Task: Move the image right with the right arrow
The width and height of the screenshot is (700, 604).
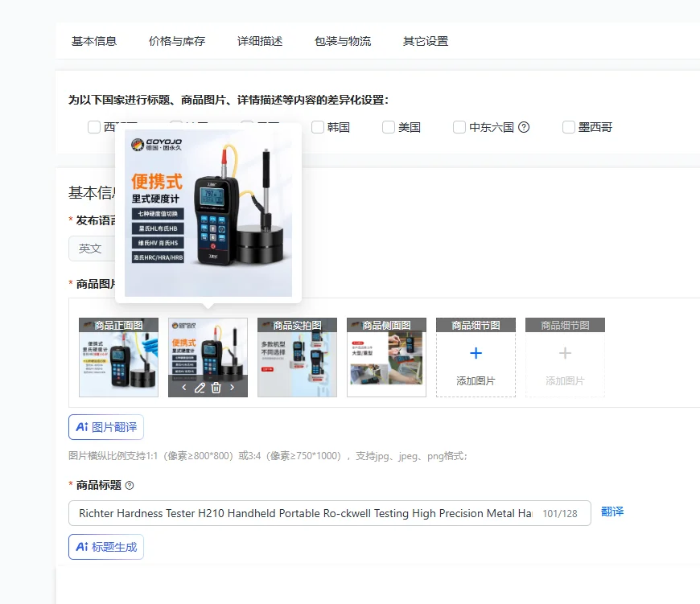Action: (x=233, y=388)
